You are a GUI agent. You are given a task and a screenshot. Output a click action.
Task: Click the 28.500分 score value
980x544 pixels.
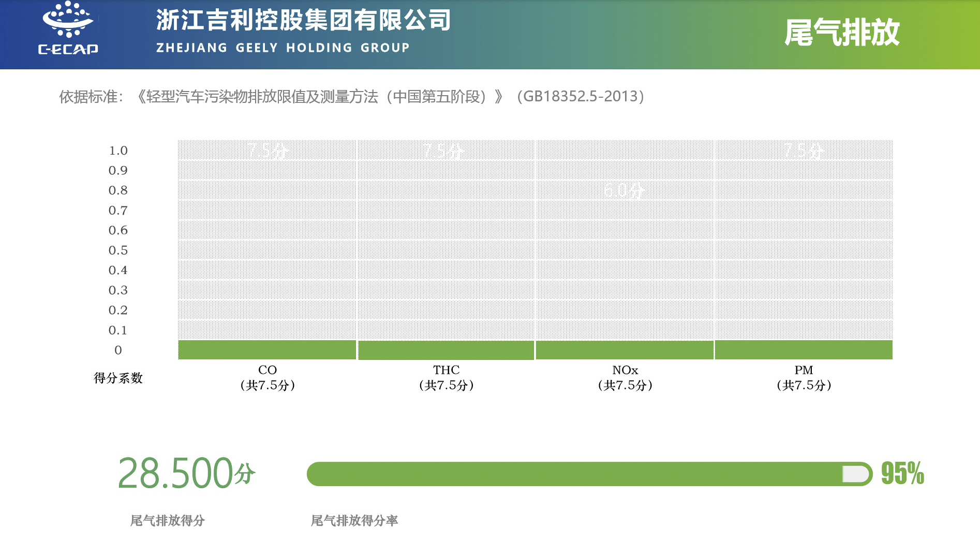click(186, 473)
